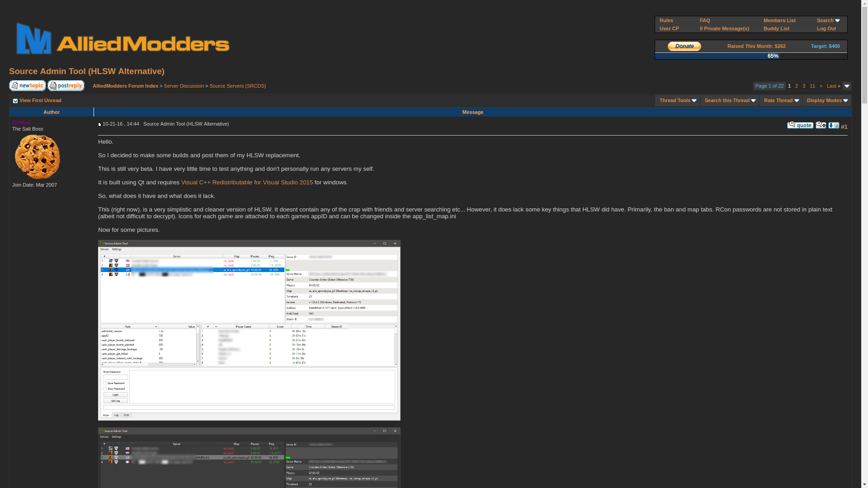The image size is (868, 488).
Task: Go to thread page 3
Action: pyautogui.click(x=804, y=86)
